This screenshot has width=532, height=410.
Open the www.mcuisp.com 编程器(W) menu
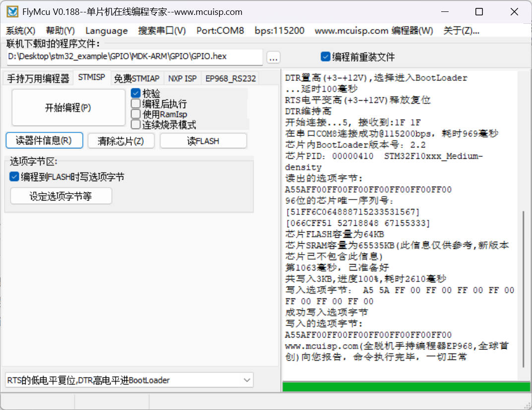point(374,31)
